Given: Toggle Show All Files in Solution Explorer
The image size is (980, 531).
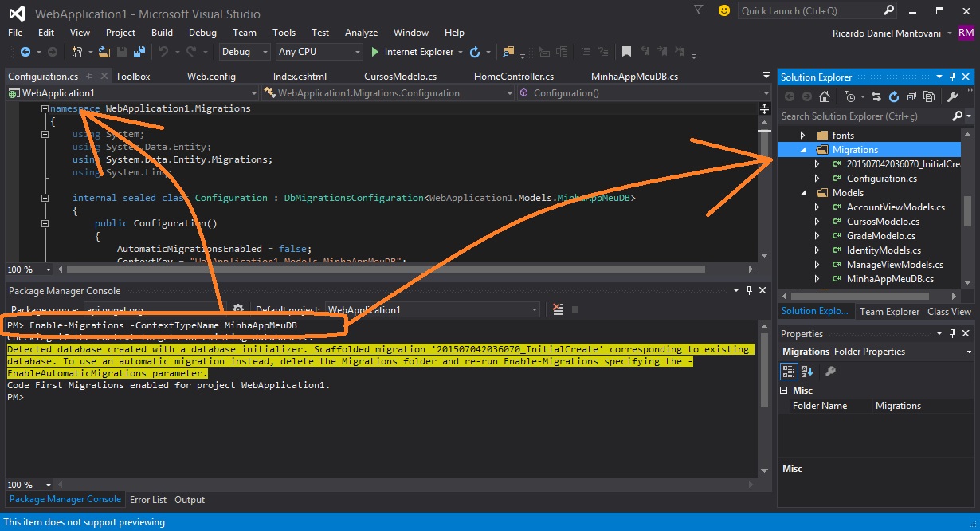Looking at the screenshot, I should pyautogui.click(x=929, y=96).
